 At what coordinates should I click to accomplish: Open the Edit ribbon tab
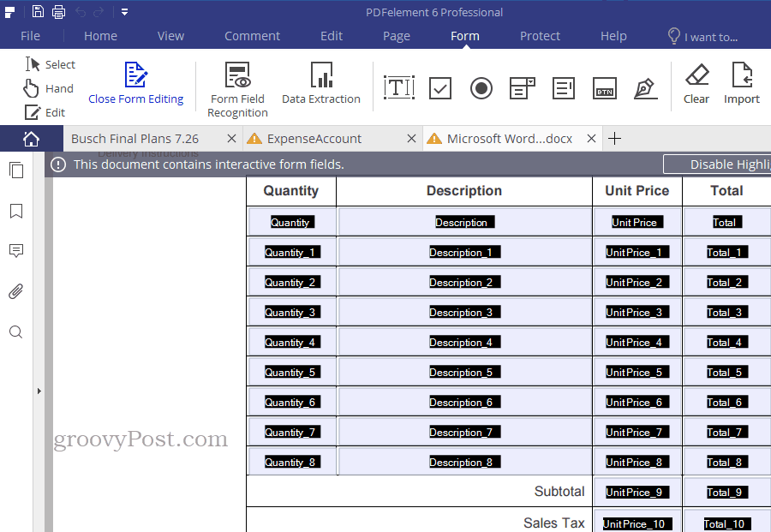tap(332, 36)
